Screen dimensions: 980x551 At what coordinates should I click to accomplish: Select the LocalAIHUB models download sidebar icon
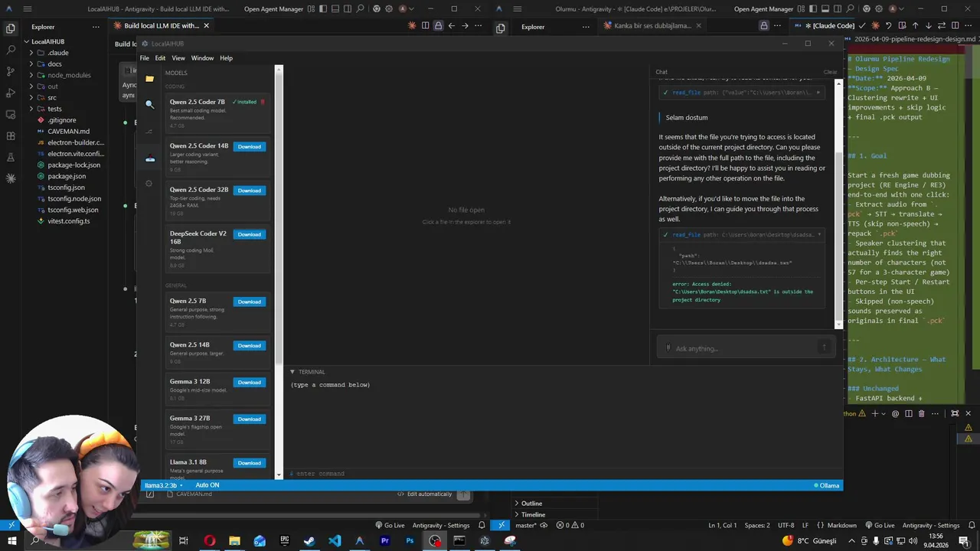click(x=149, y=158)
